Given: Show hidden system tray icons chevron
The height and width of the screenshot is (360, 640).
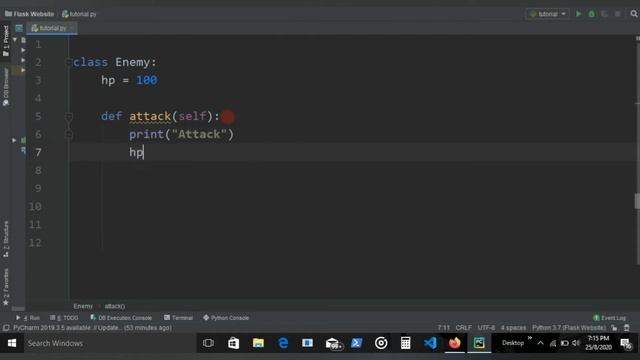Looking at the screenshot, I should coord(540,343).
